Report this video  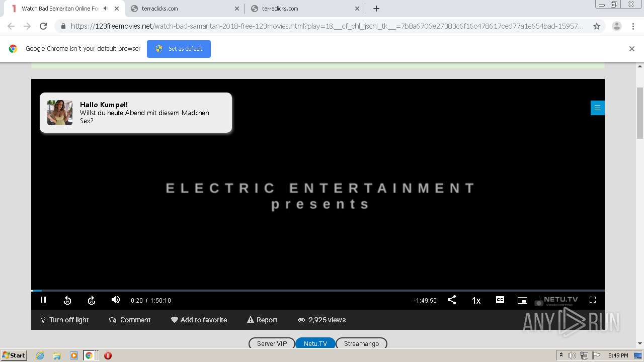pyautogui.click(x=262, y=320)
